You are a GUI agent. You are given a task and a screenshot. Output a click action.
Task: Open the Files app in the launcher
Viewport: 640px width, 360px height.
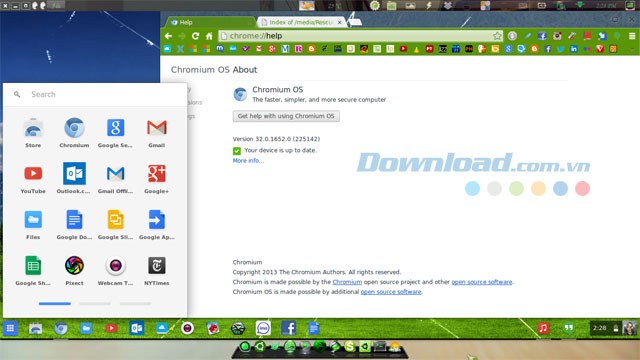tap(33, 224)
